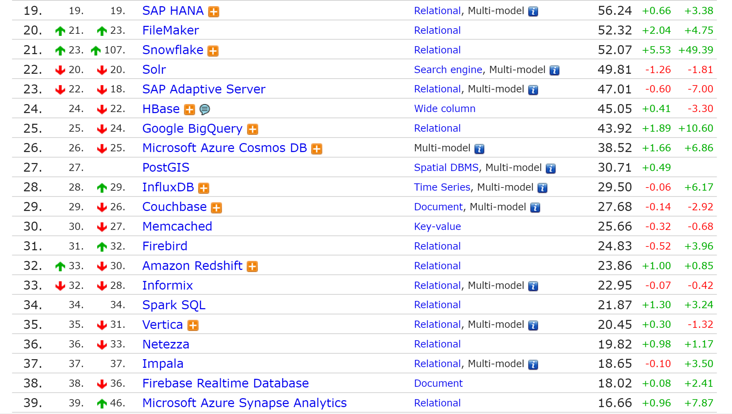The image size is (732, 414).
Task: Click the Search engine category link
Action: pyautogui.click(x=448, y=70)
